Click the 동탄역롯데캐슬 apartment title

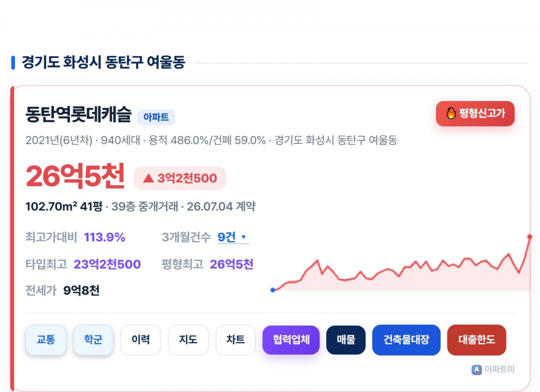pos(78,114)
